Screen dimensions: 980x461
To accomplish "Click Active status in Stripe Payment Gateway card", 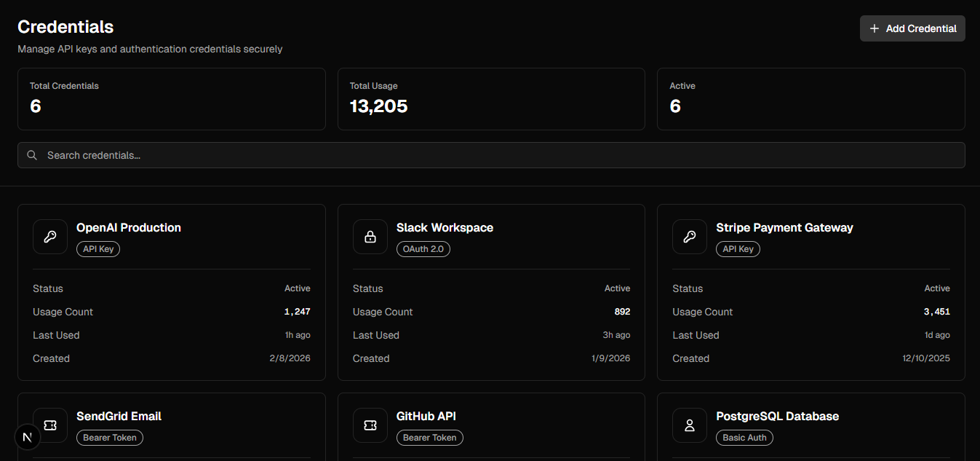I will coord(937,288).
